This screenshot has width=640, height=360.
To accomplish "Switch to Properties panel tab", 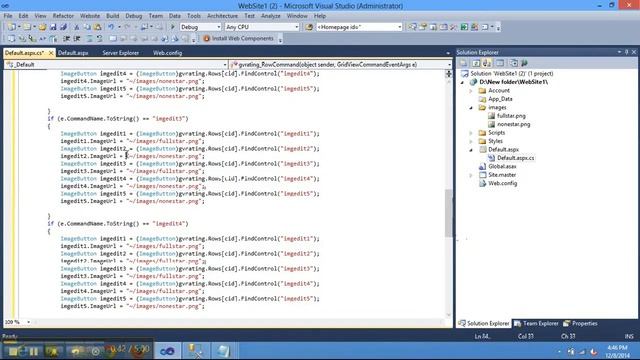I will (x=580, y=324).
